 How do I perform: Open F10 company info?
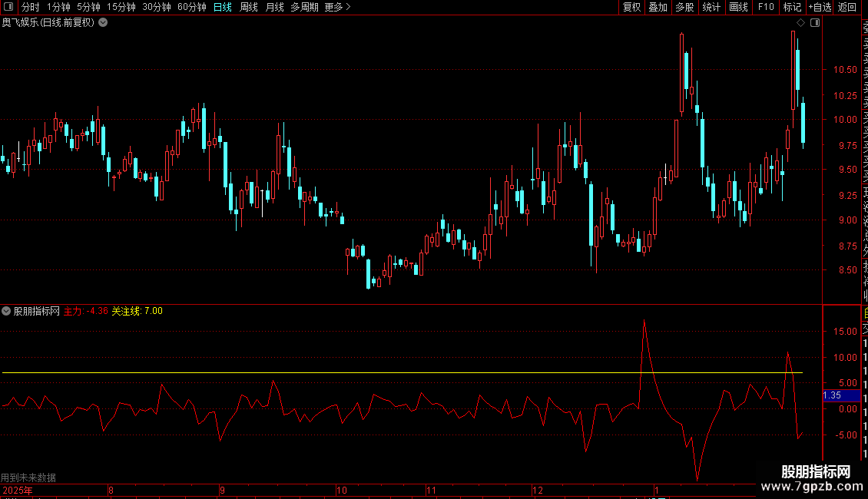[766, 7]
